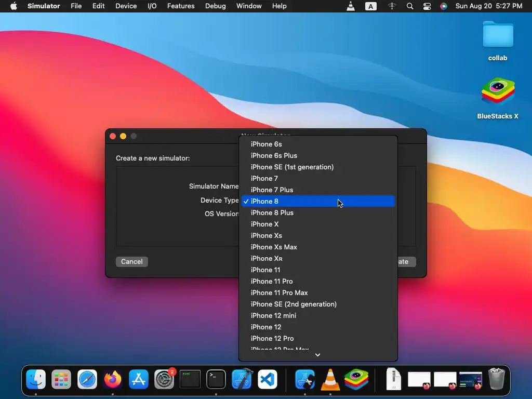
Task: Select iPhone 6s Plus device type
Action: [318, 155]
